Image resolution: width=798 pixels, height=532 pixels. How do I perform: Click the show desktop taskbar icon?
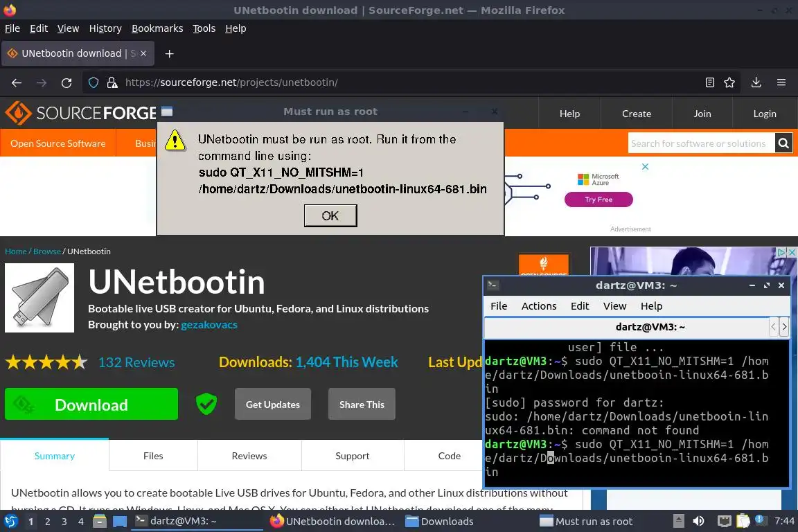tap(120, 521)
